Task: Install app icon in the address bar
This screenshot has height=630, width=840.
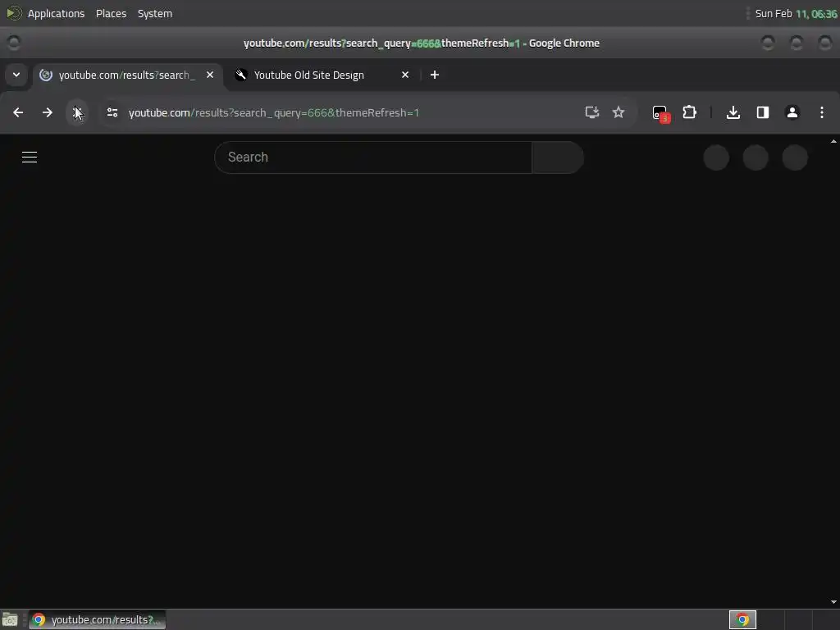Action: coord(592,112)
